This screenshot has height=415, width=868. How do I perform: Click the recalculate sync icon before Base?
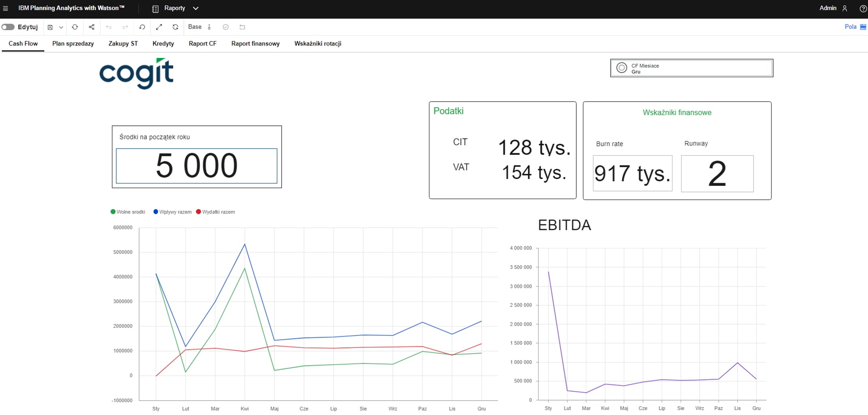tap(175, 27)
